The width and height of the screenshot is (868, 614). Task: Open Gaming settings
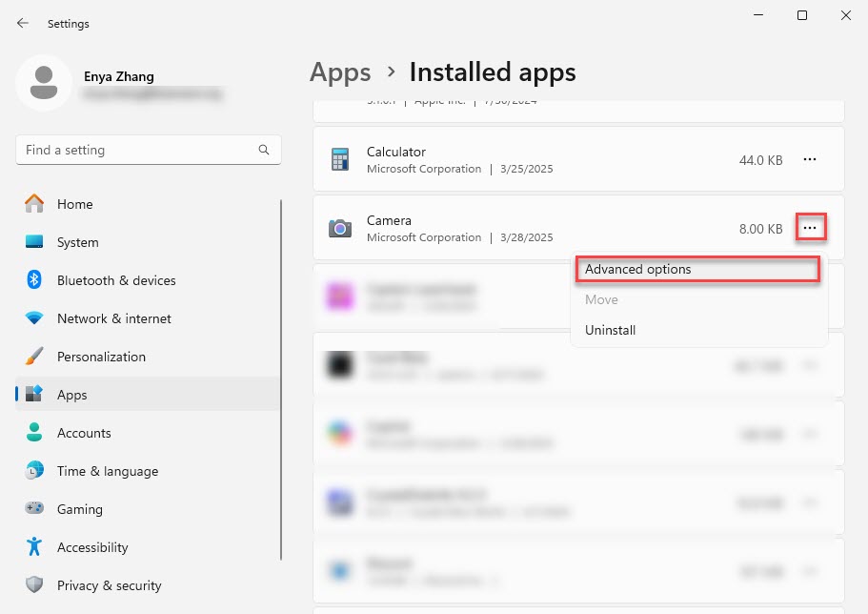pos(79,509)
